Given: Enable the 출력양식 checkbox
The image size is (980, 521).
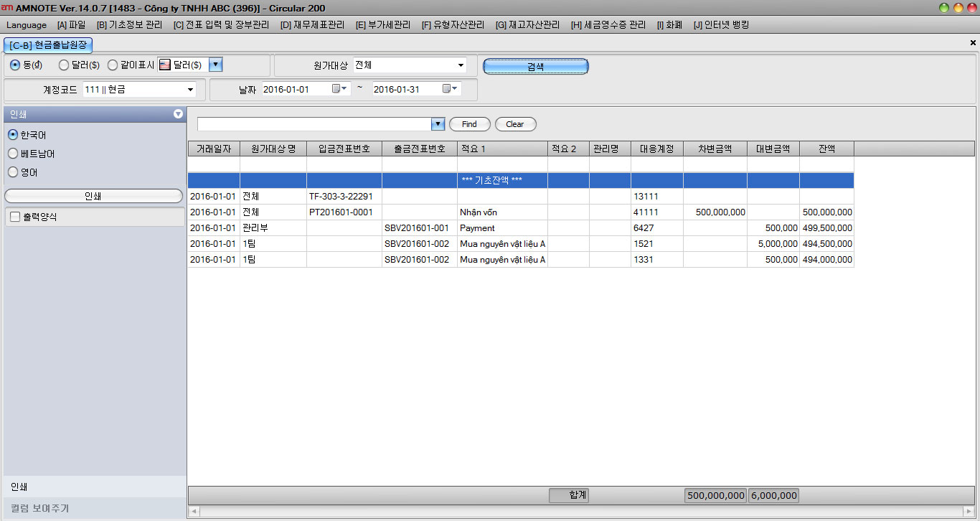Looking at the screenshot, I should pyautogui.click(x=14, y=217).
